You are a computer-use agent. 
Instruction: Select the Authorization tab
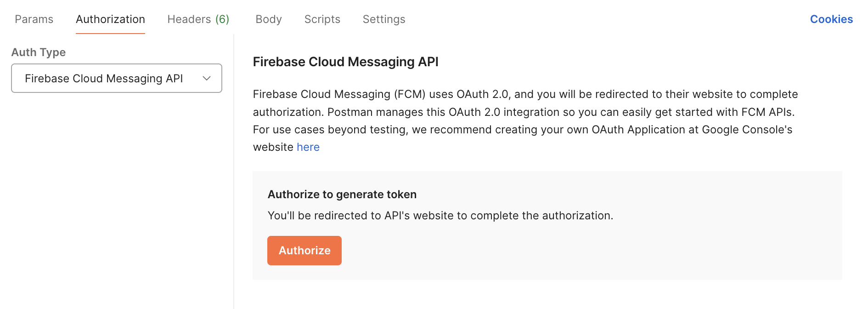tap(110, 19)
